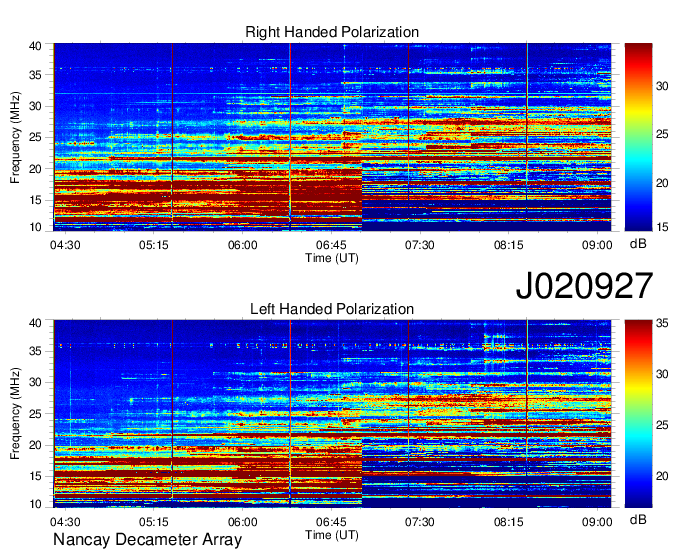Click the 07:30 tick under Right Handed plot
Screen dimensions: 680x552
[x=419, y=245]
